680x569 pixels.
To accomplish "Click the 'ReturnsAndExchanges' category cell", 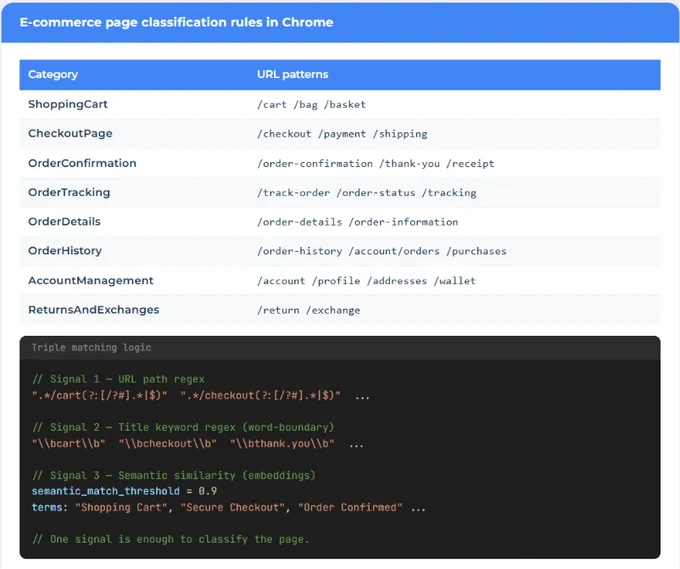I will click(x=94, y=310).
